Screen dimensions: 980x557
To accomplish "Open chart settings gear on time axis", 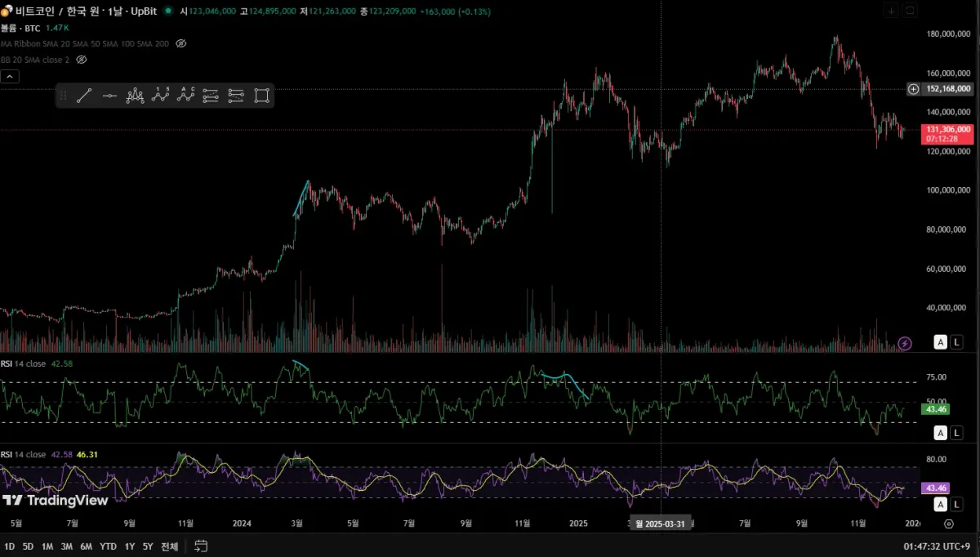I will pyautogui.click(x=948, y=524).
